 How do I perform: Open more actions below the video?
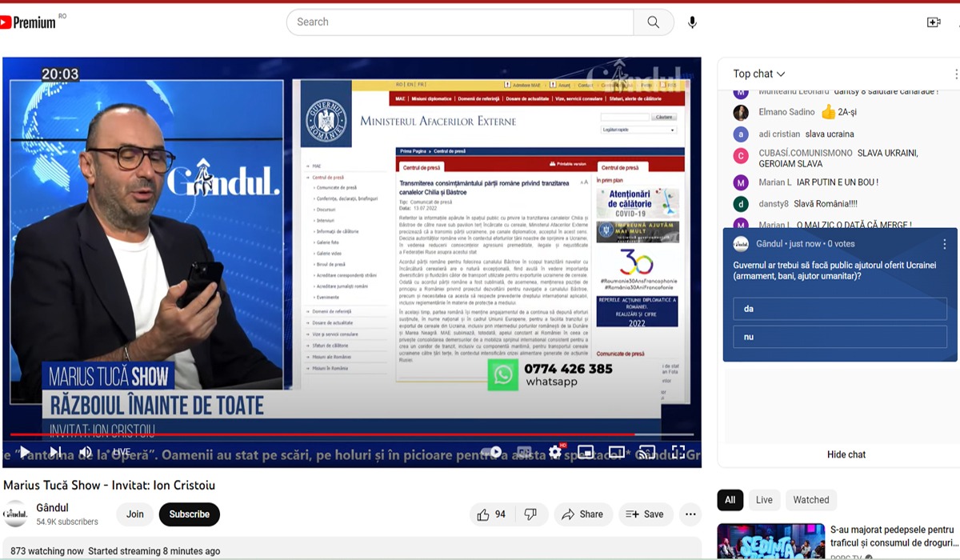690,514
